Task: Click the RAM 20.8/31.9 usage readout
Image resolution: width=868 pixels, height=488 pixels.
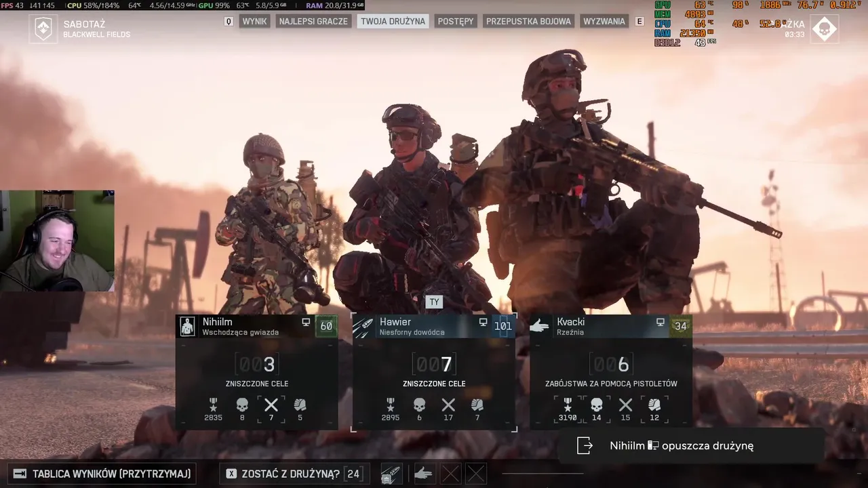Action: tap(335, 5)
